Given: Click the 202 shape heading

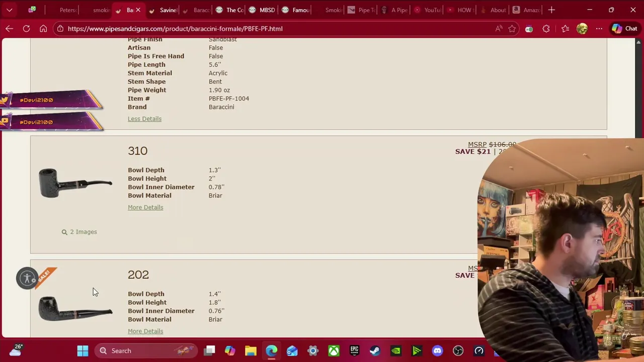Looking at the screenshot, I should tap(138, 275).
